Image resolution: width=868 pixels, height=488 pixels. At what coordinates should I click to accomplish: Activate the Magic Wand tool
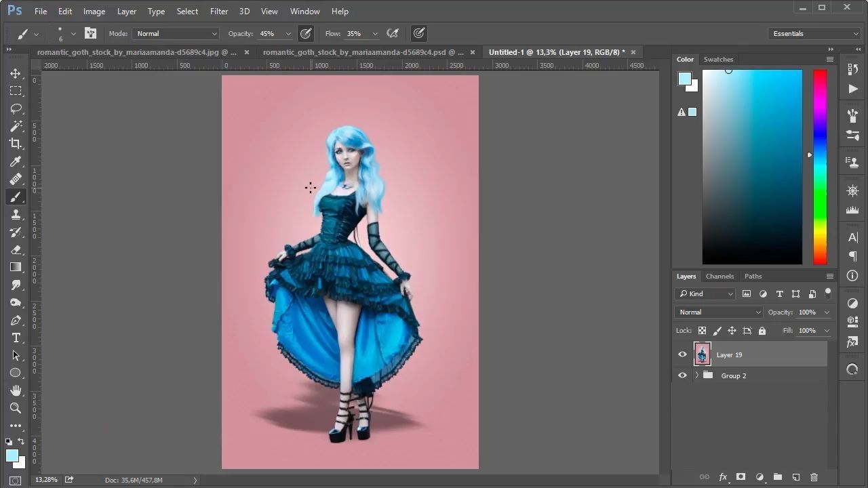coord(16,126)
